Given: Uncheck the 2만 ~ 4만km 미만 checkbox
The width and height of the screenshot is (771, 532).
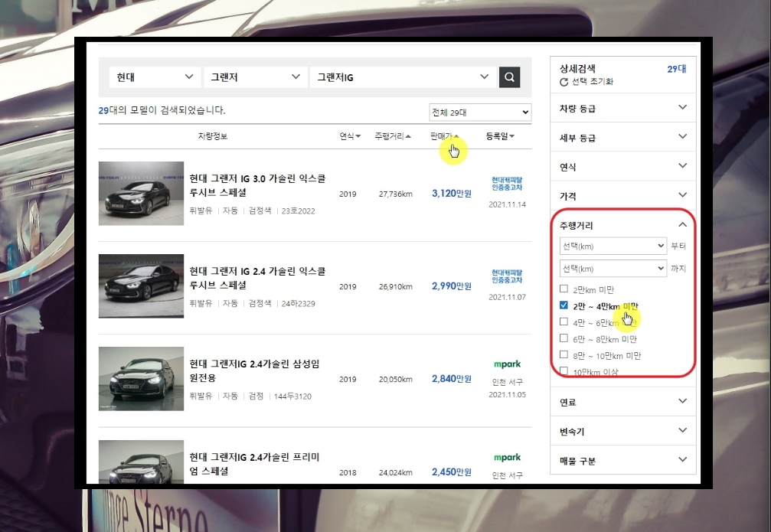Looking at the screenshot, I should pos(564,305).
